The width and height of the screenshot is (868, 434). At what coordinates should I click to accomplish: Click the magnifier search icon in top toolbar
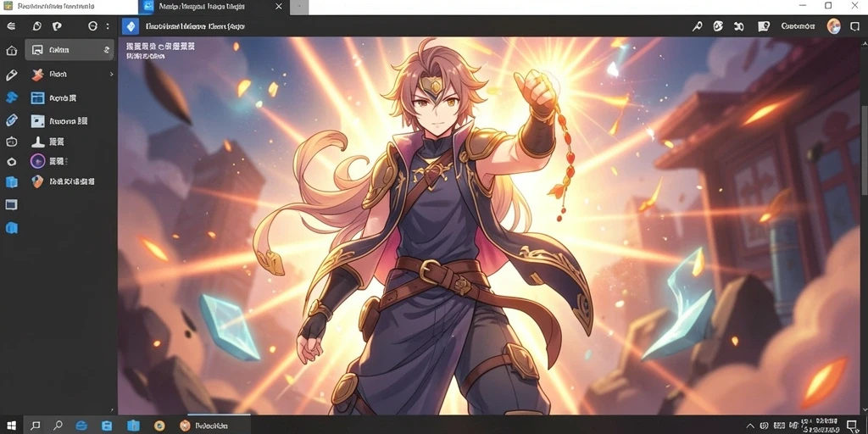click(698, 26)
